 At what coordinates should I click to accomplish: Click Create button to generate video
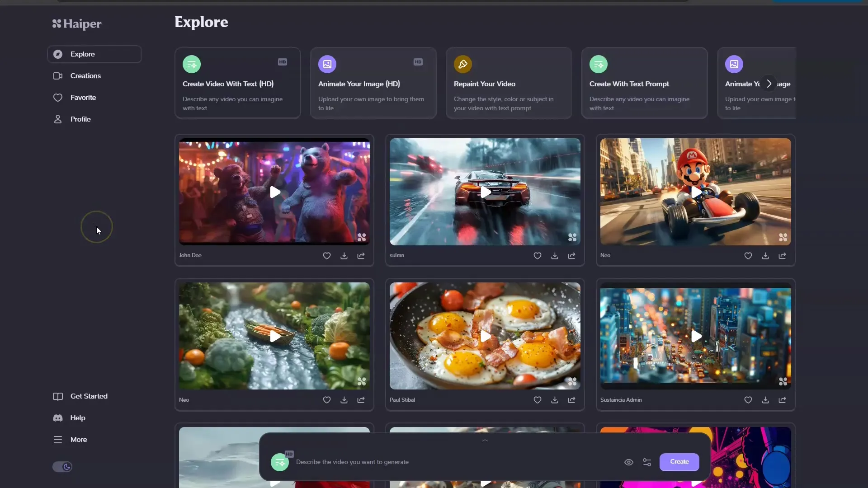679,461
